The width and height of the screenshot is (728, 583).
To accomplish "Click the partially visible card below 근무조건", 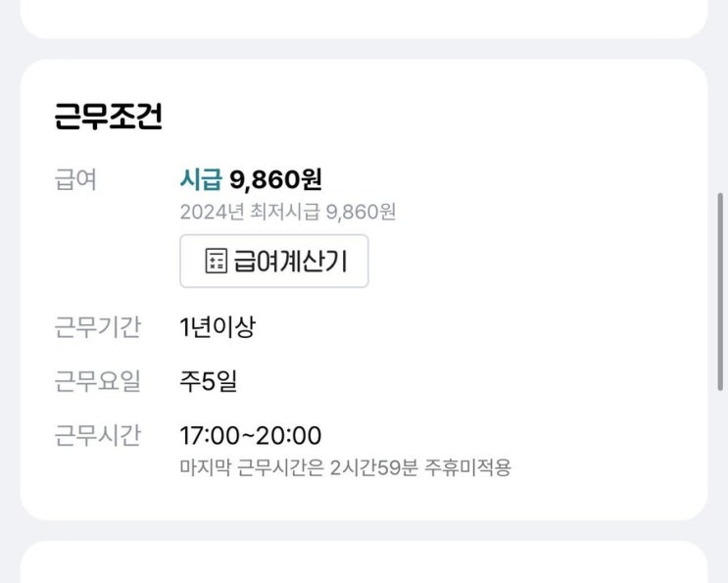I will (364, 561).
